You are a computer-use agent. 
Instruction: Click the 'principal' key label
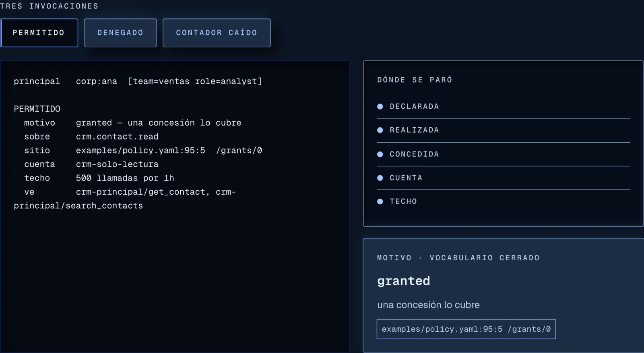tap(37, 81)
